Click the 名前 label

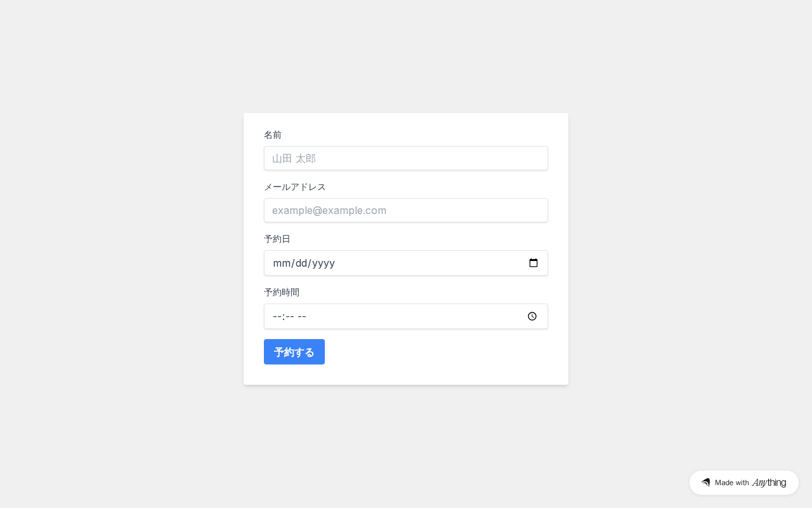click(273, 135)
